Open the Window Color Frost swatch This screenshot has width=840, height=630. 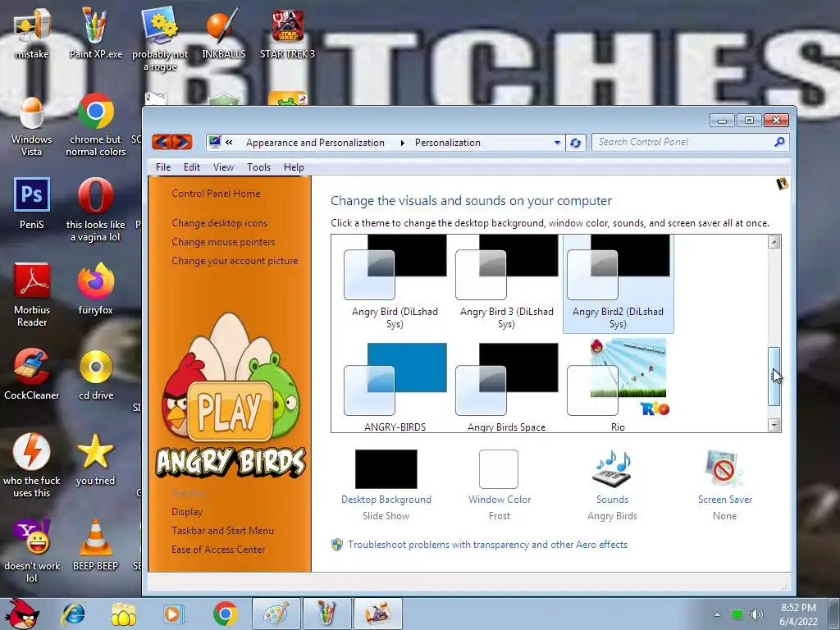[x=499, y=468]
